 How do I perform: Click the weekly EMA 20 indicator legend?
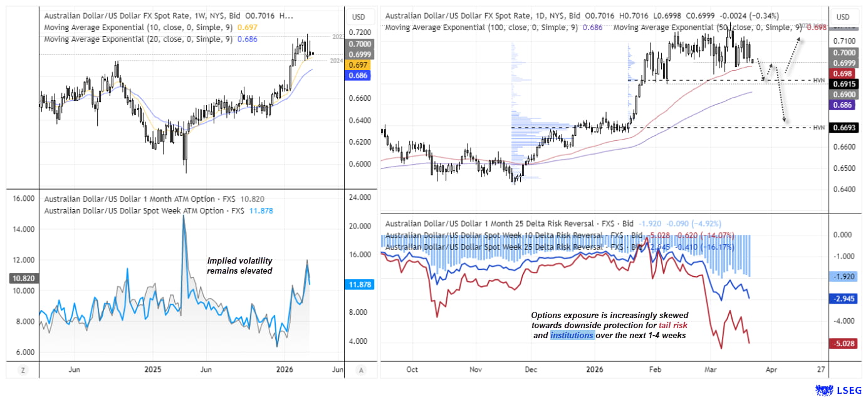click(138, 39)
